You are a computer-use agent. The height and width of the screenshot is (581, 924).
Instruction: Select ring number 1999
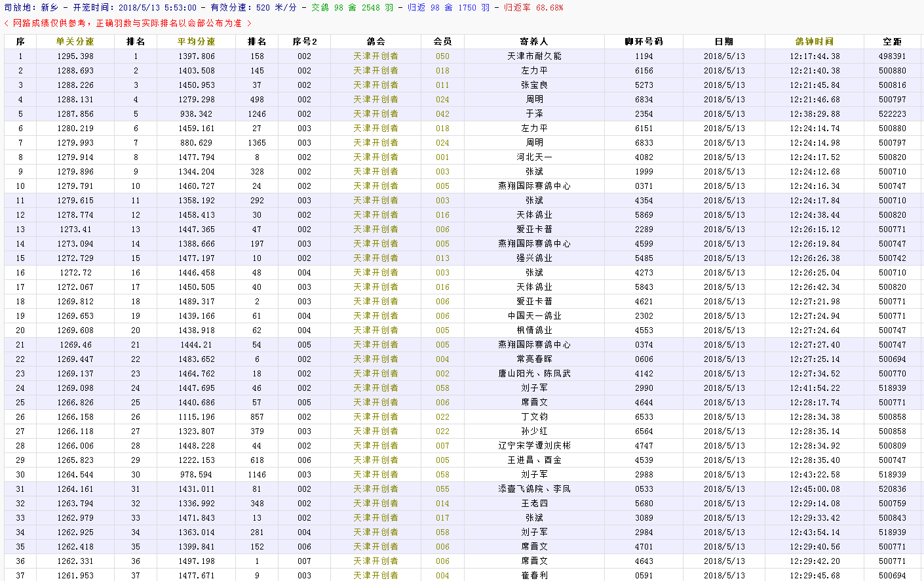[x=644, y=172]
